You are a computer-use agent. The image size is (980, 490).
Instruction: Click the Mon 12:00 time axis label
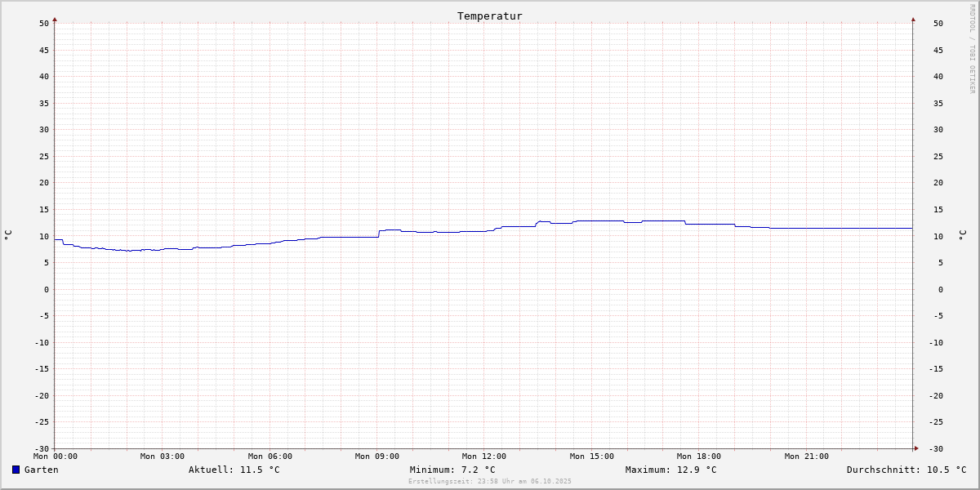484,457
